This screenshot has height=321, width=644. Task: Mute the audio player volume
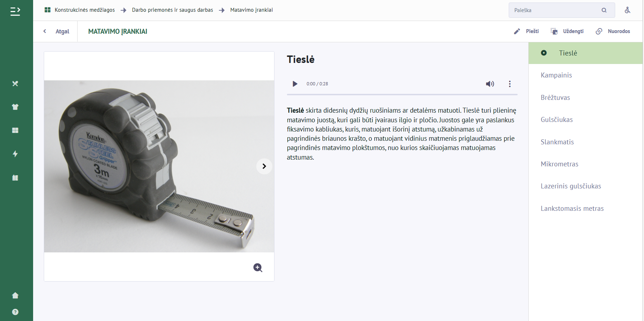tap(490, 84)
